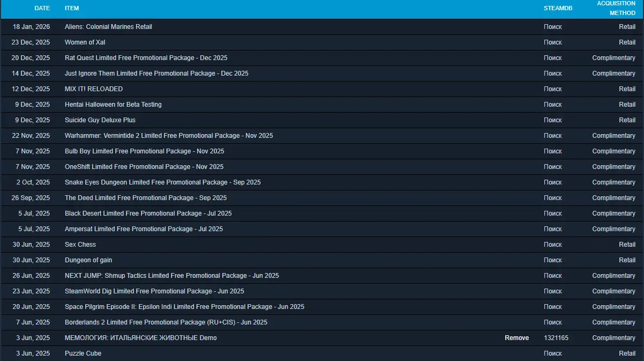Select Black Desert promotional package entry

[148, 213]
